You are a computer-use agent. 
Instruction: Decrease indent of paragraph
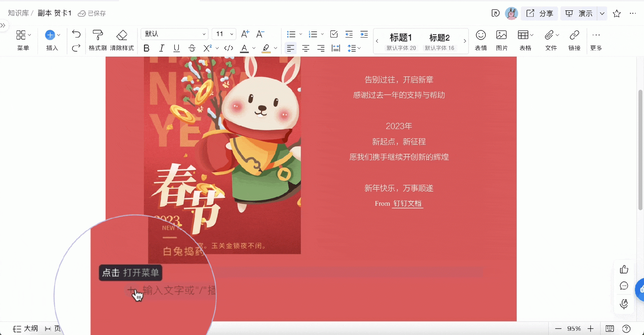click(349, 34)
